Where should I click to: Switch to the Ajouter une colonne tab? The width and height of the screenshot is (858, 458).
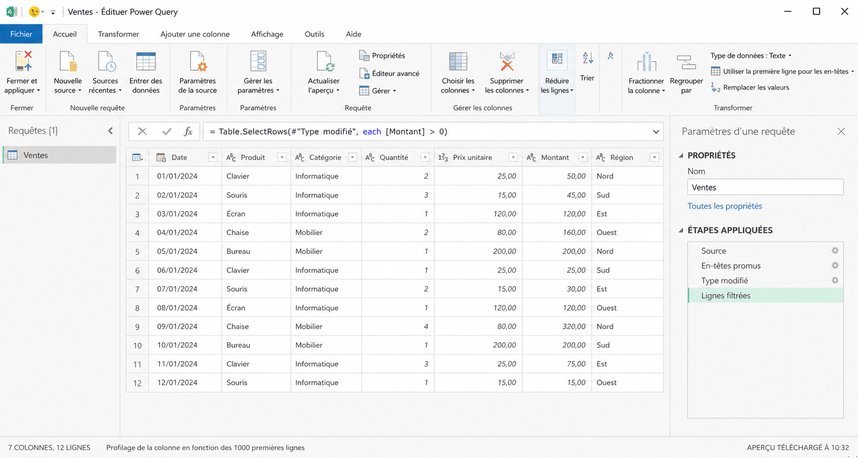point(195,34)
